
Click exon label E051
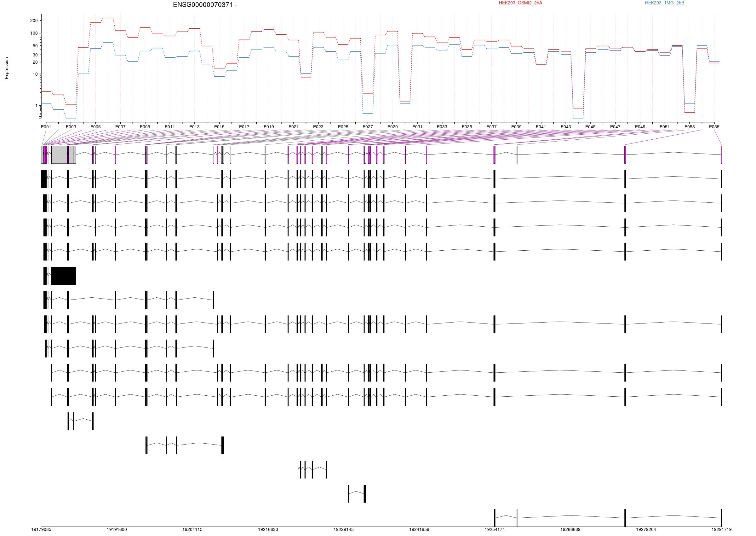pos(665,127)
